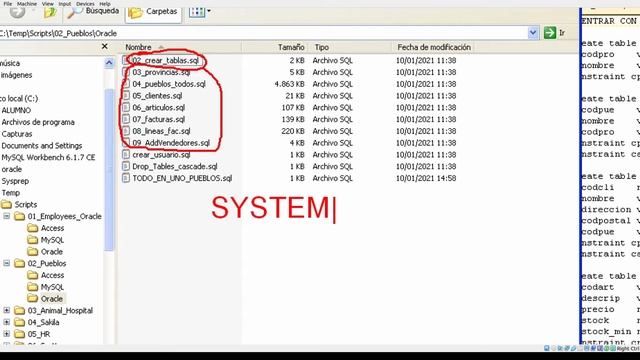Select file 09_AddVendedores.sql

tap(171, 143)
